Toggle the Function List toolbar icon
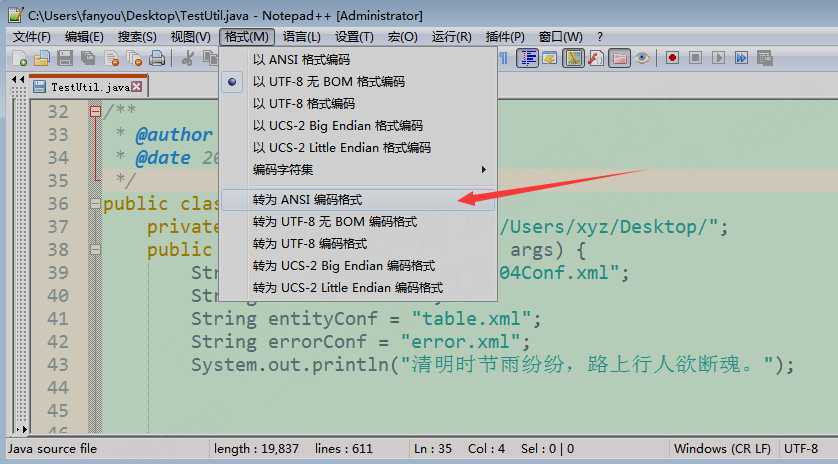 pos(596,58)
